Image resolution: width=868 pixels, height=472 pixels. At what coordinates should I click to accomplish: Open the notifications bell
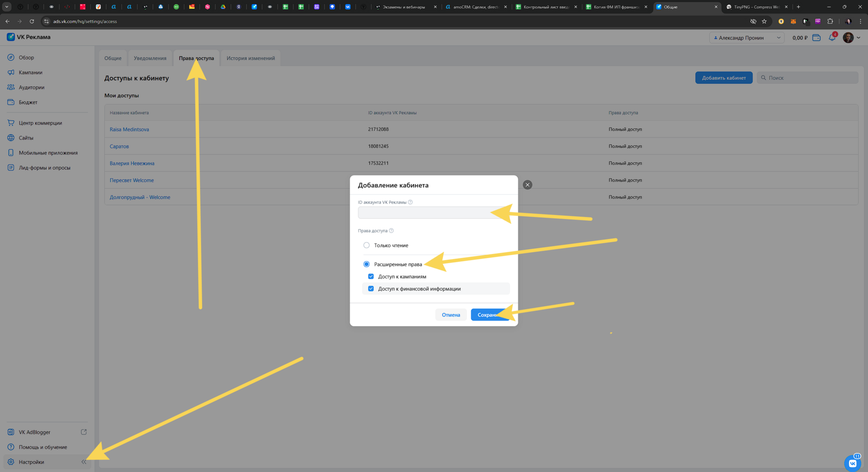pyautogui.click(x=832, y=38)
